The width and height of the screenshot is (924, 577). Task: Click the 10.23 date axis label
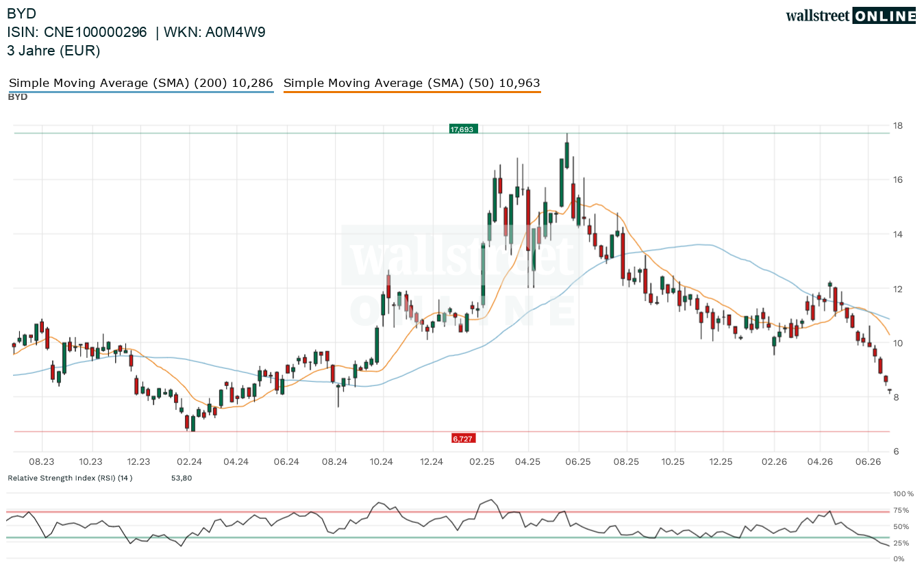(90, 462)
